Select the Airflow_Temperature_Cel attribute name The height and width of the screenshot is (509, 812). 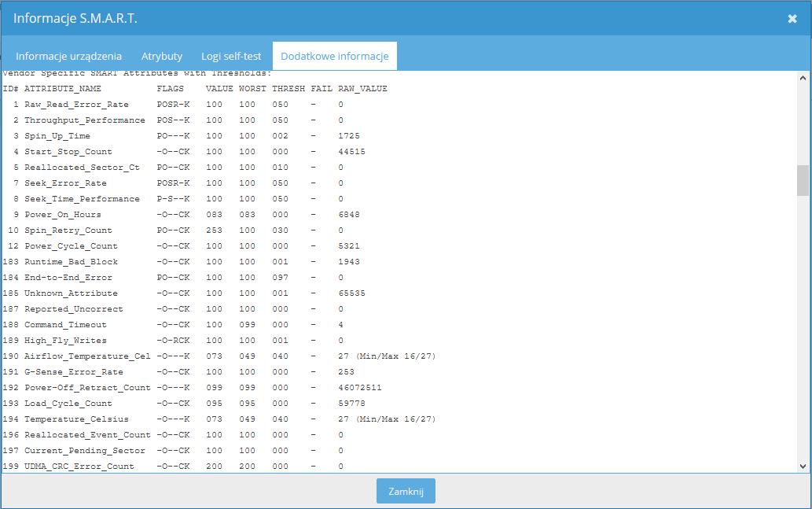[x=87, y=356]
